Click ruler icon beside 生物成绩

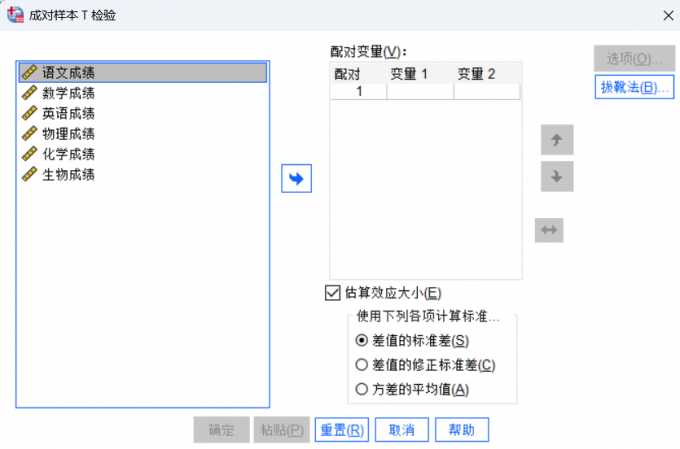point(29,174)
